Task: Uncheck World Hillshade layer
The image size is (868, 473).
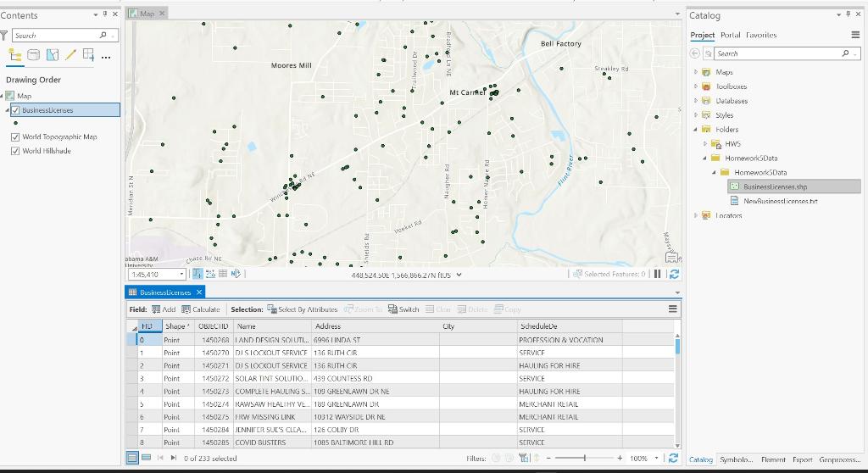Action: pos(15,151)
